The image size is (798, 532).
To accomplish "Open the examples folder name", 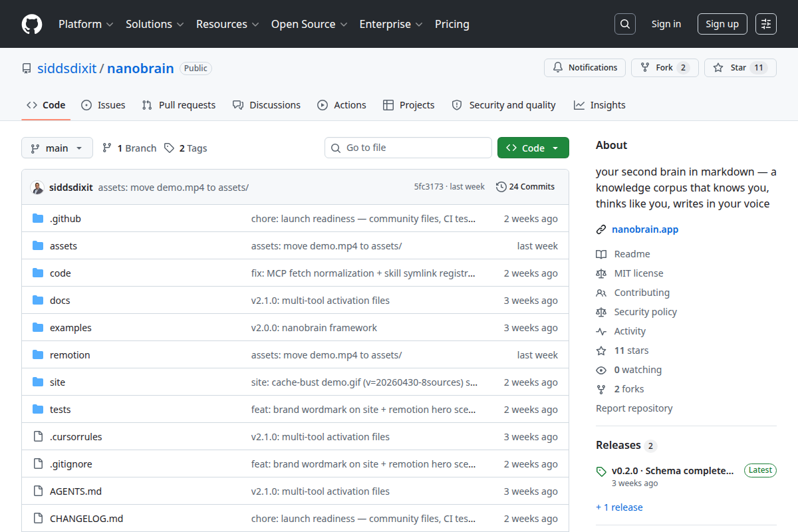I will pyautogui.click(x=70, y=328).
